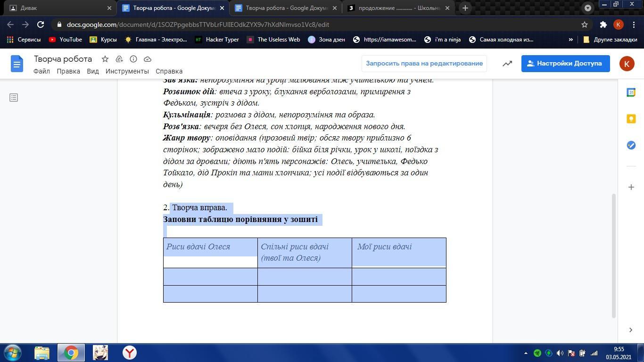The width and height of the screenshot is (644, 362).
Task: Open the anime character taskbar app
Action: (x=100, y=353)
